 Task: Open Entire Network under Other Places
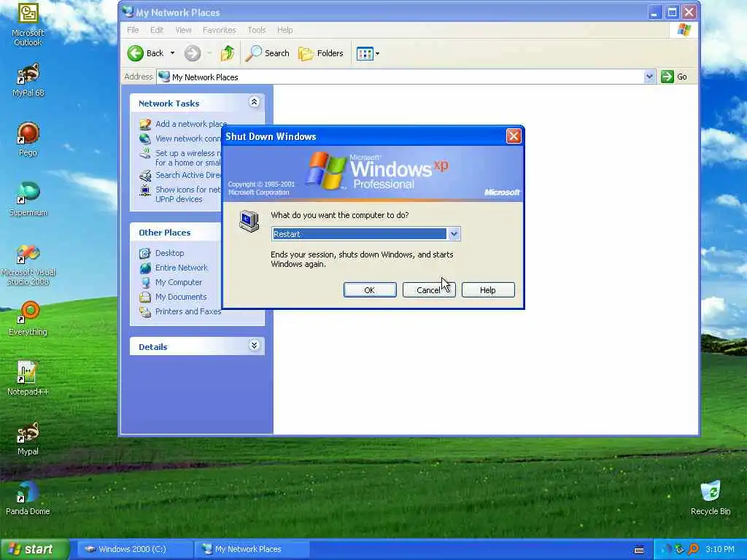[x=182, y=268]
